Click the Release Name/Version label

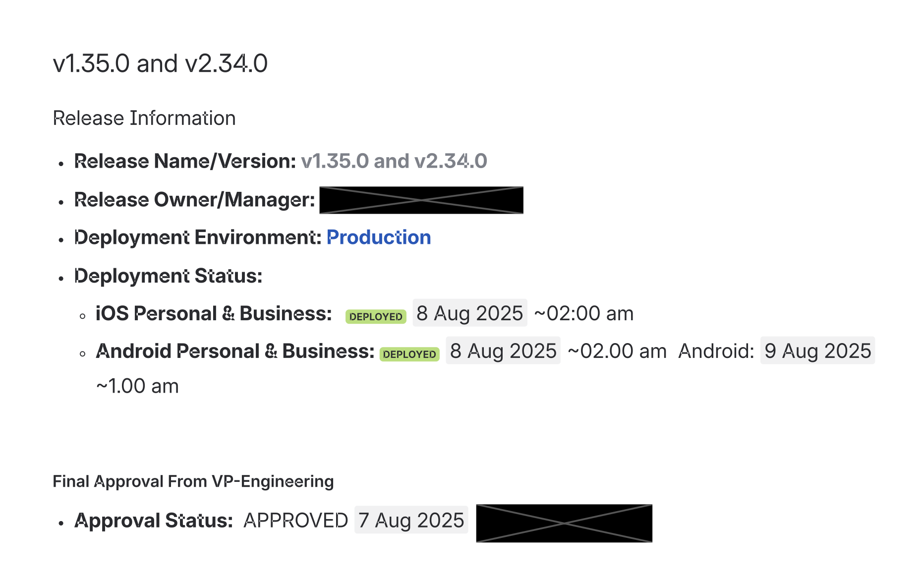[185, 161]
